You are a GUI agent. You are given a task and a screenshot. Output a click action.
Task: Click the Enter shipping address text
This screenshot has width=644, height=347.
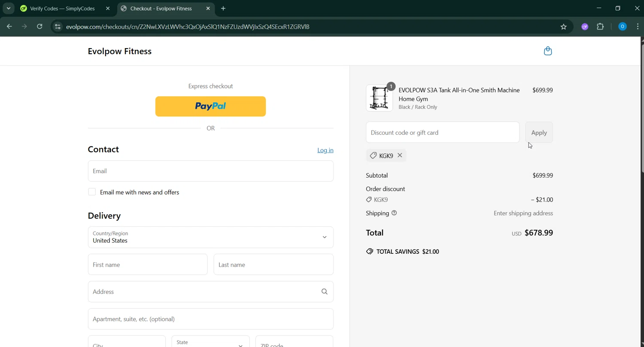(x=523, y=213)
